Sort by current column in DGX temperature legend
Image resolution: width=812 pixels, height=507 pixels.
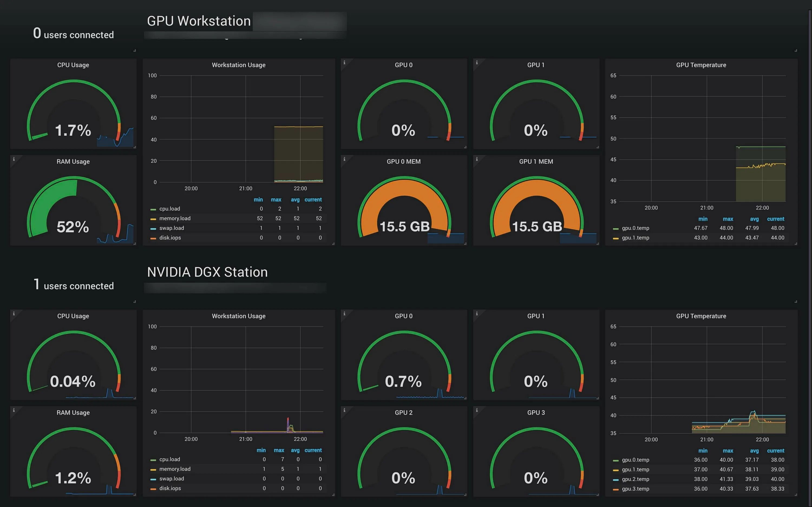coord(775,451)
